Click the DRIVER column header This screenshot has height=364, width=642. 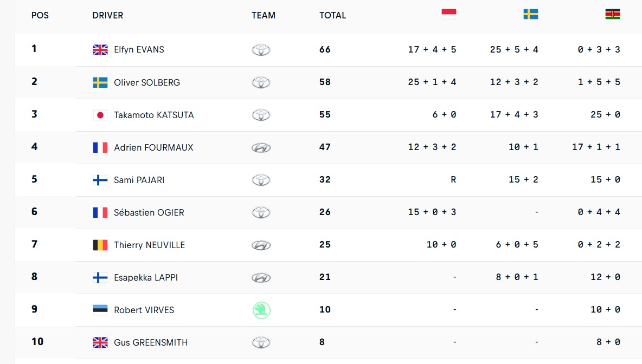pos(108,15)
